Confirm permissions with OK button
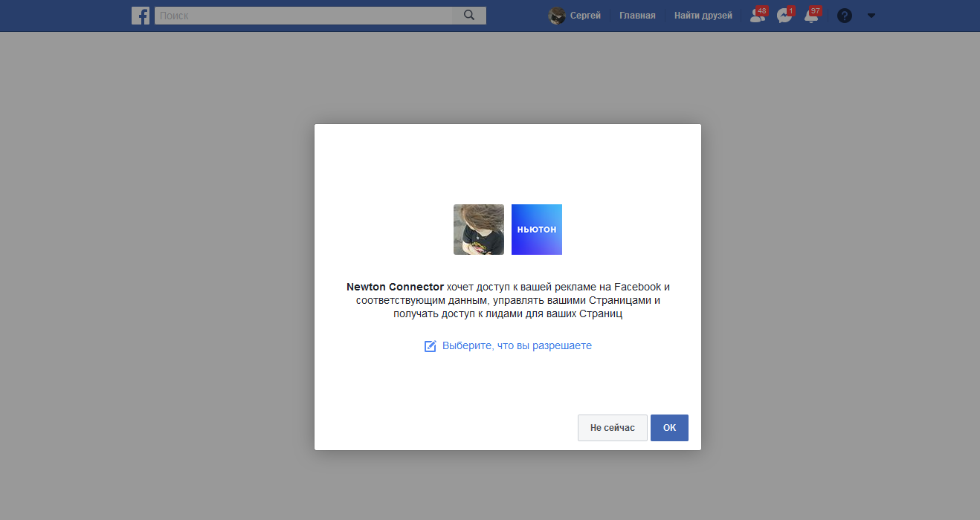 [x=669, y=428]
